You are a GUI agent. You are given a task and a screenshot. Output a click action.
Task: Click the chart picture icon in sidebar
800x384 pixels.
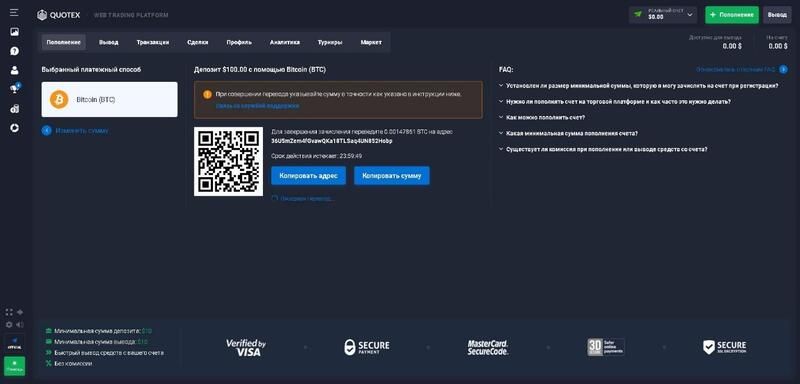click(14, 32)
